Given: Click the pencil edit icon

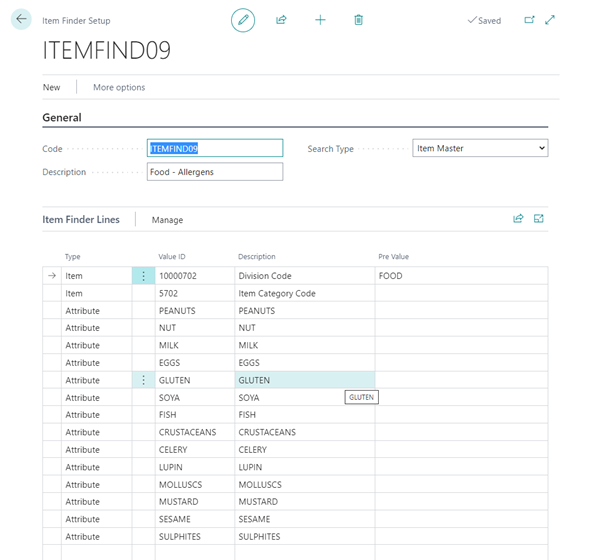Looking at the screenshot, I should coord(243,20).
